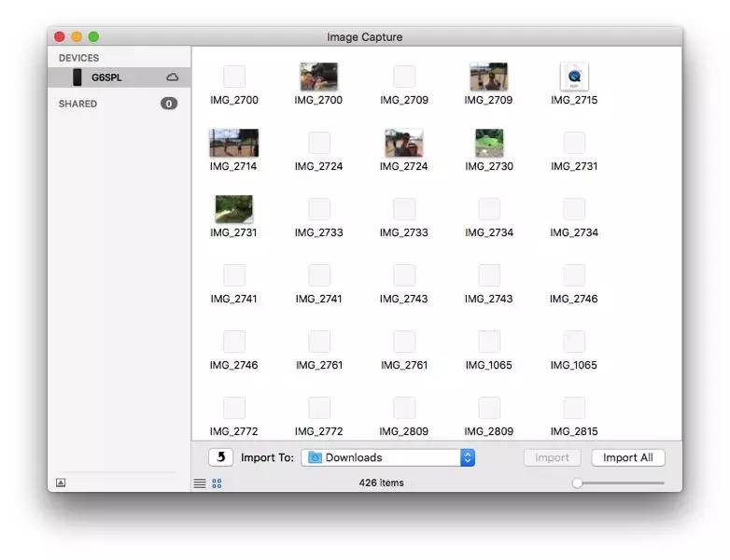Select the G6SPL iPhone device

tap(105, 77)
